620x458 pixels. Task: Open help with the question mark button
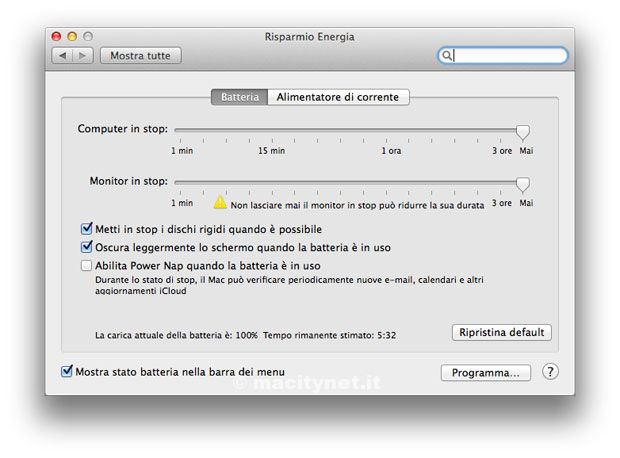pyautogui.click(x=550, y=372)
